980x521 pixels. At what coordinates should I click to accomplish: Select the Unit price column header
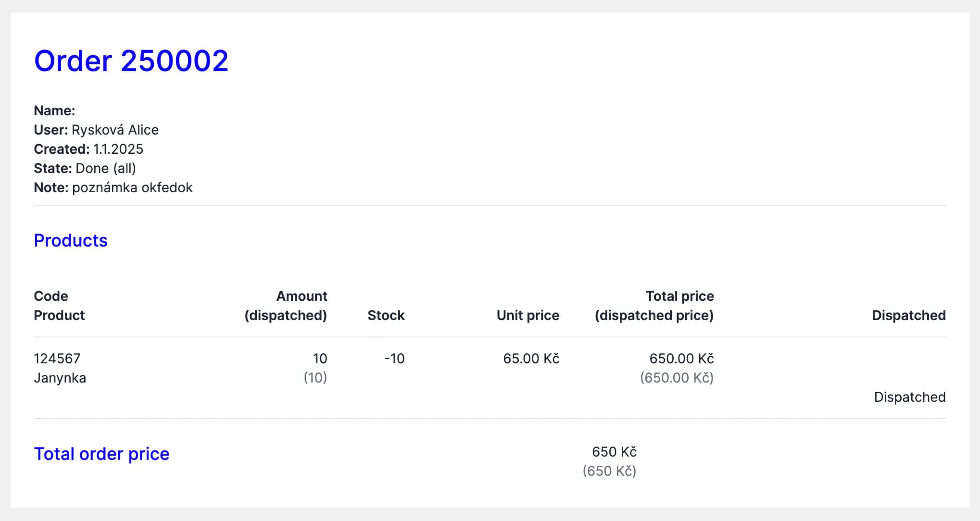point(528,315)
